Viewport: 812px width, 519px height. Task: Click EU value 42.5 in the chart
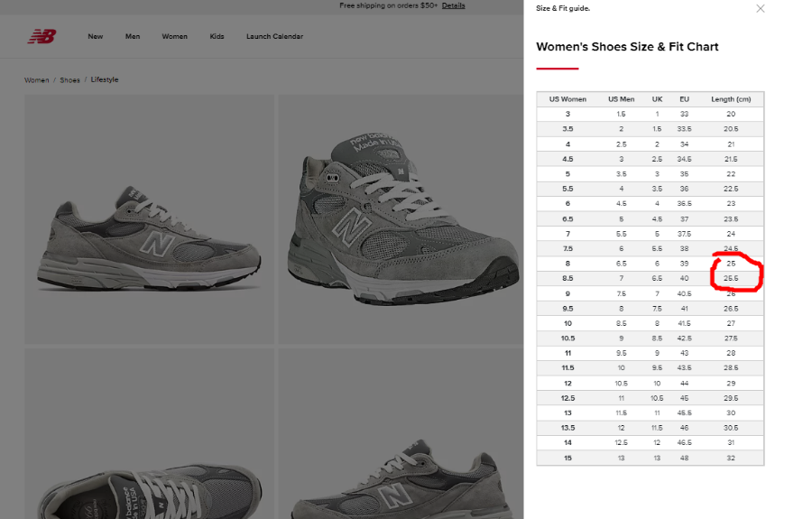point(684,338)
